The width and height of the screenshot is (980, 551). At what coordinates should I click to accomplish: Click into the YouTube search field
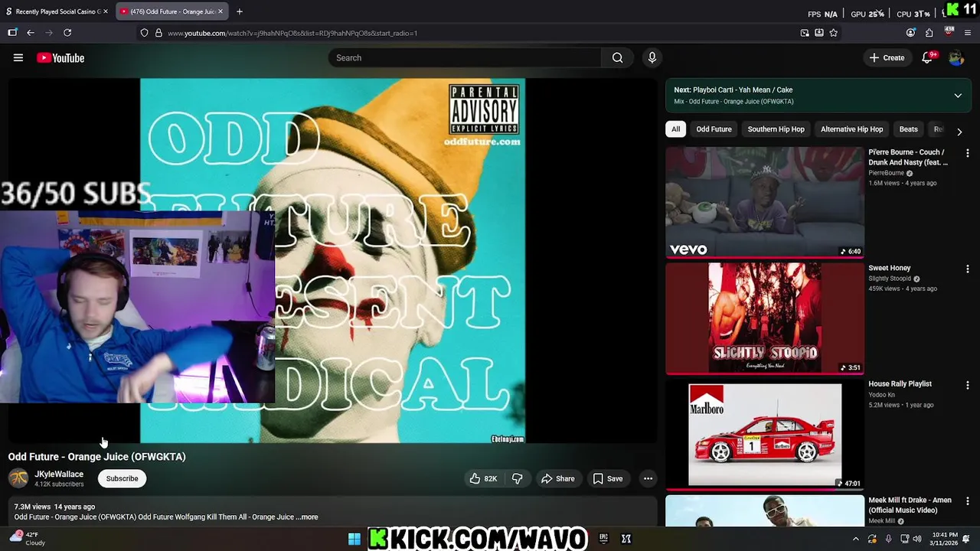(465, 57)
